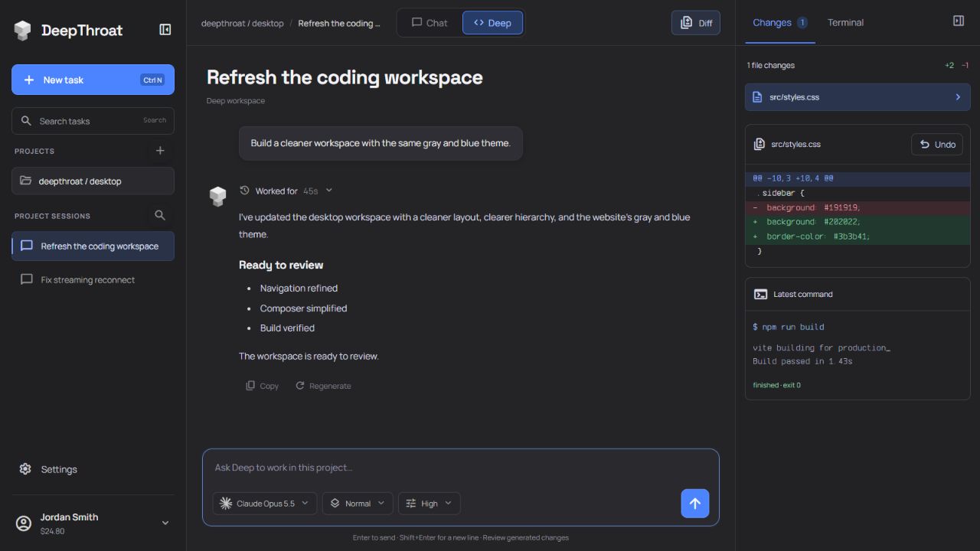Click the removed background #191919 line

pos(857,207)
